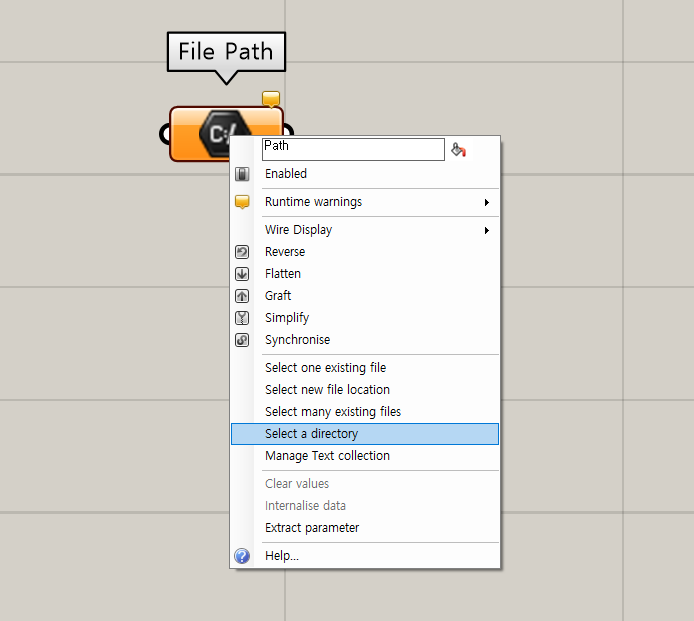Choose Select a directory
694x621 pixels.
click(365, 434)
